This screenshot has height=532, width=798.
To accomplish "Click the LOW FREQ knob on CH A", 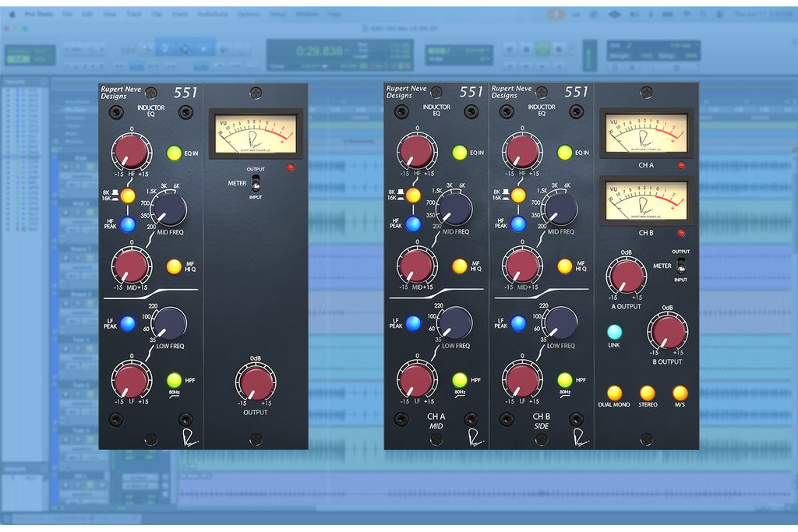I will [x=455, y=323].
